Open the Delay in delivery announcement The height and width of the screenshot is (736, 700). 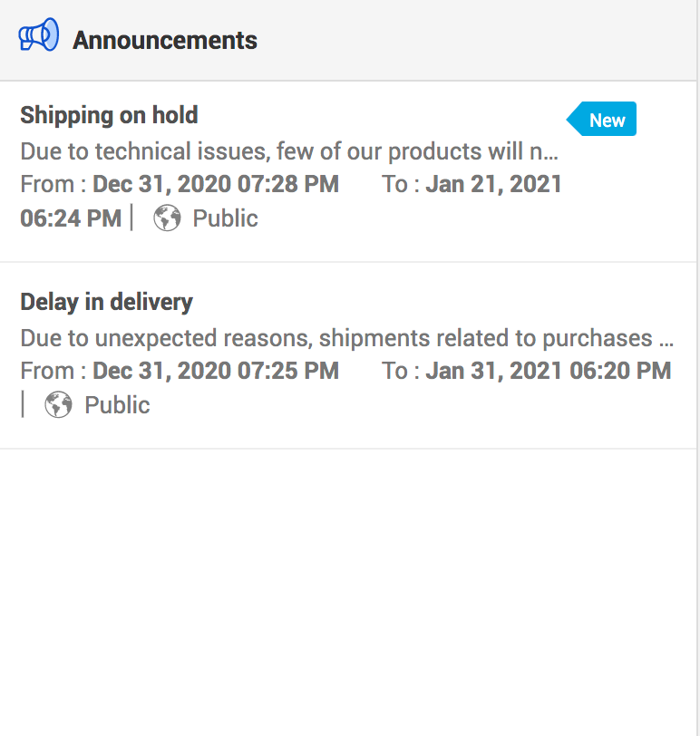point(106,302)
